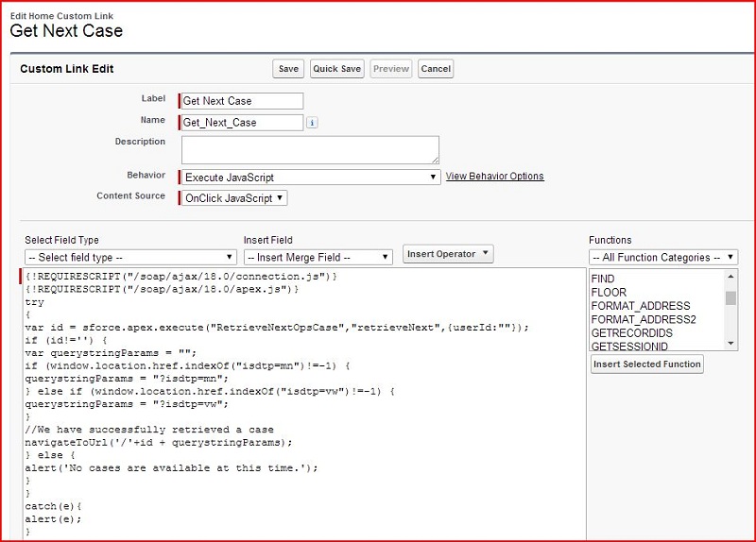Cancel the custom link edit

coord(436,68)
